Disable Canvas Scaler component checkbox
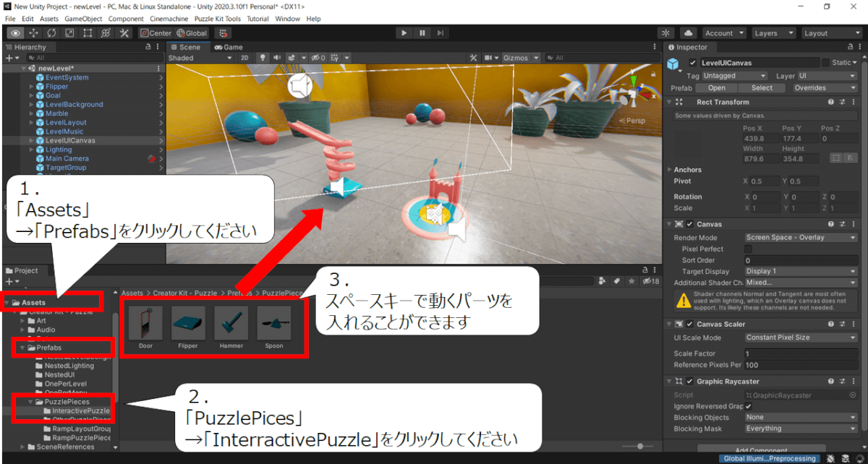This screenshot has height=464, width=868. [690, 324]
